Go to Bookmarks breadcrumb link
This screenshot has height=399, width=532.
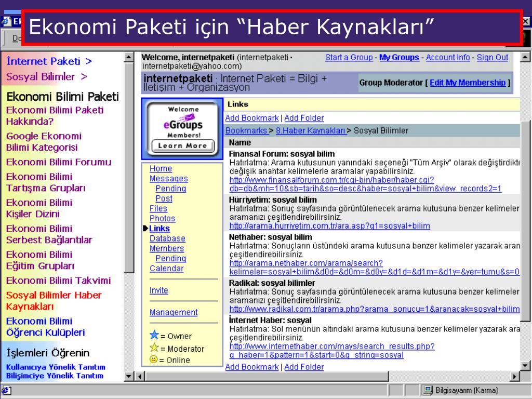pos(247,130)
